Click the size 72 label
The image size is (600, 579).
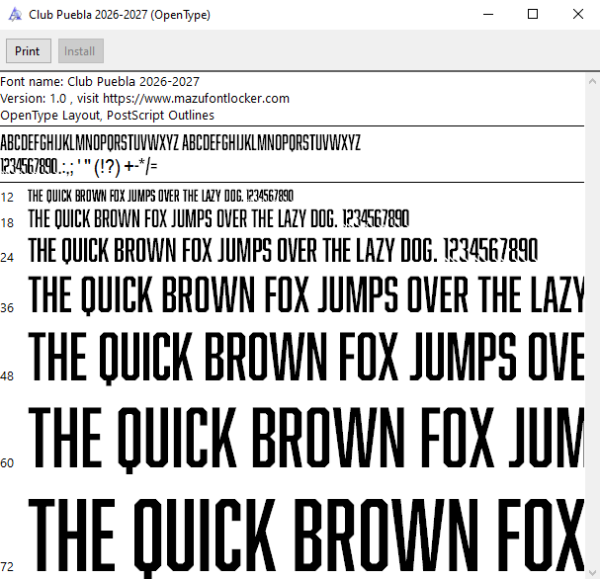point(7,566)
